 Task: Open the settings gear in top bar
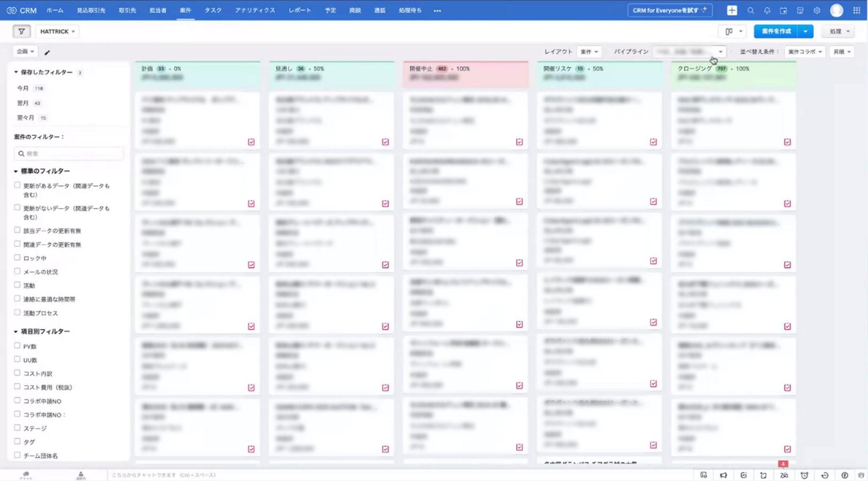click(x=817, y=11)
